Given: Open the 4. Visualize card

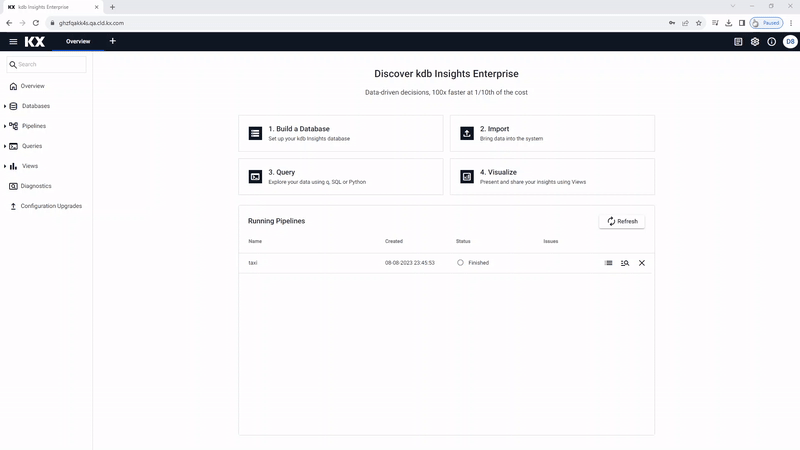Looking at the screenshot, I should pyautogui.click(x=553, y=177).
